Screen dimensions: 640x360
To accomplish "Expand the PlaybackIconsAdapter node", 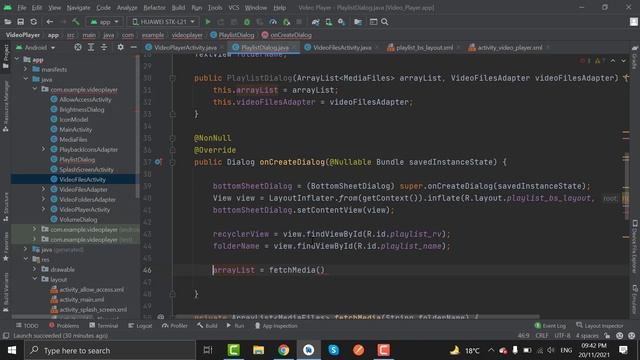I will 44,149.
